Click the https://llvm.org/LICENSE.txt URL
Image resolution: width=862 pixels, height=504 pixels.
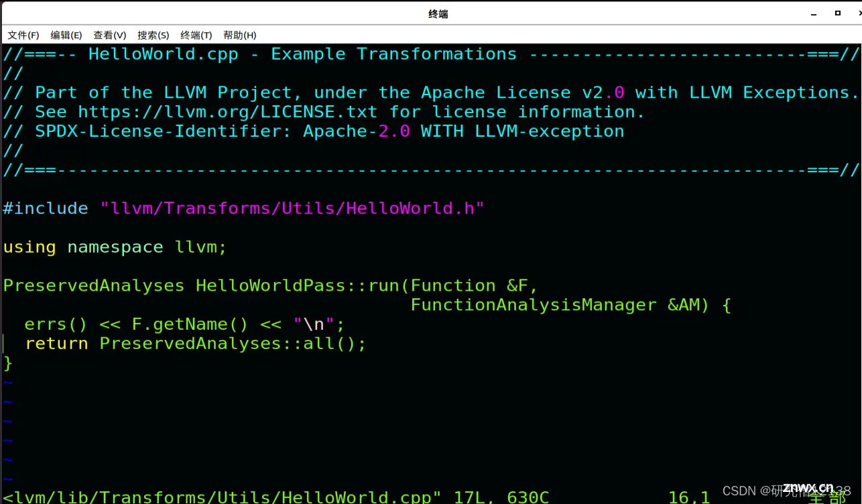click(x=228, y=112)
